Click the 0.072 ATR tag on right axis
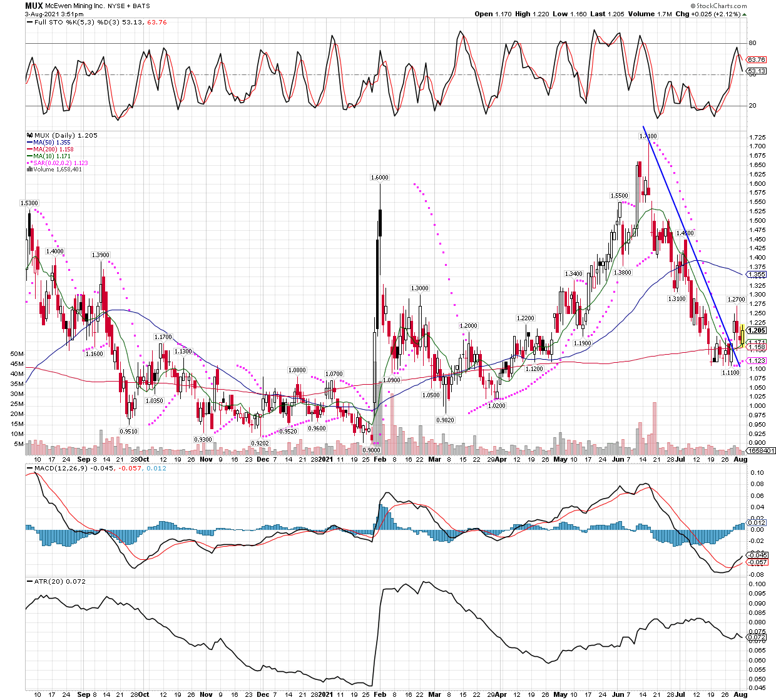 click(757, 638)
